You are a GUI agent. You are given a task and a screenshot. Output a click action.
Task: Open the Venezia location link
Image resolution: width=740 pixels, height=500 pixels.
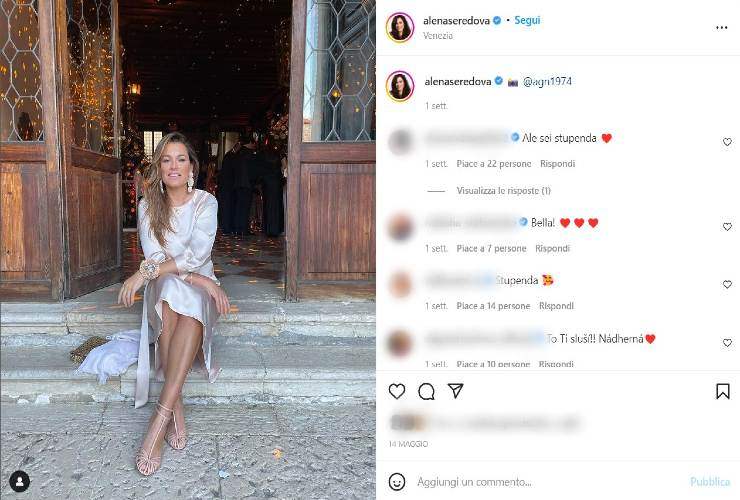pyautogui.click(x=438, y=35)
